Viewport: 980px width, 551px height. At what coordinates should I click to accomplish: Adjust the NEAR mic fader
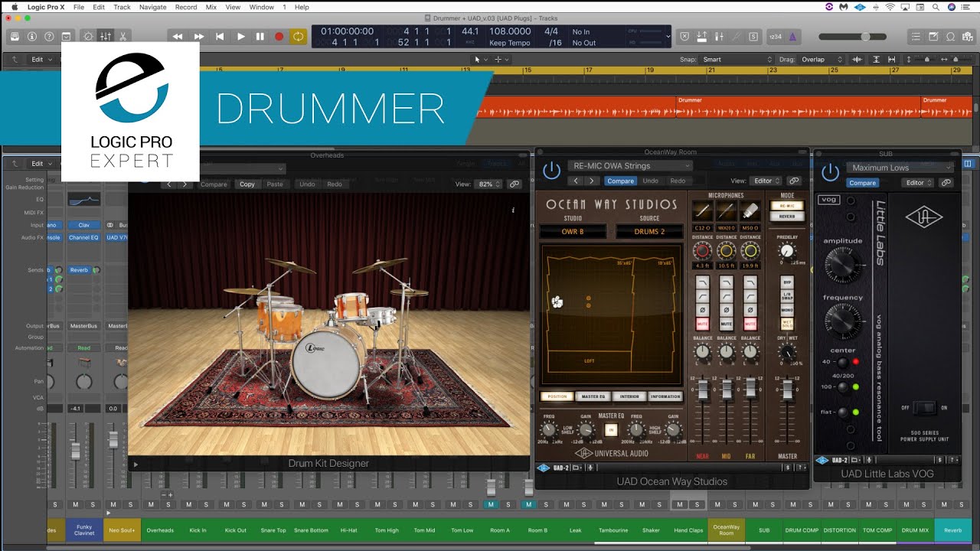click(x=702, y=390)
